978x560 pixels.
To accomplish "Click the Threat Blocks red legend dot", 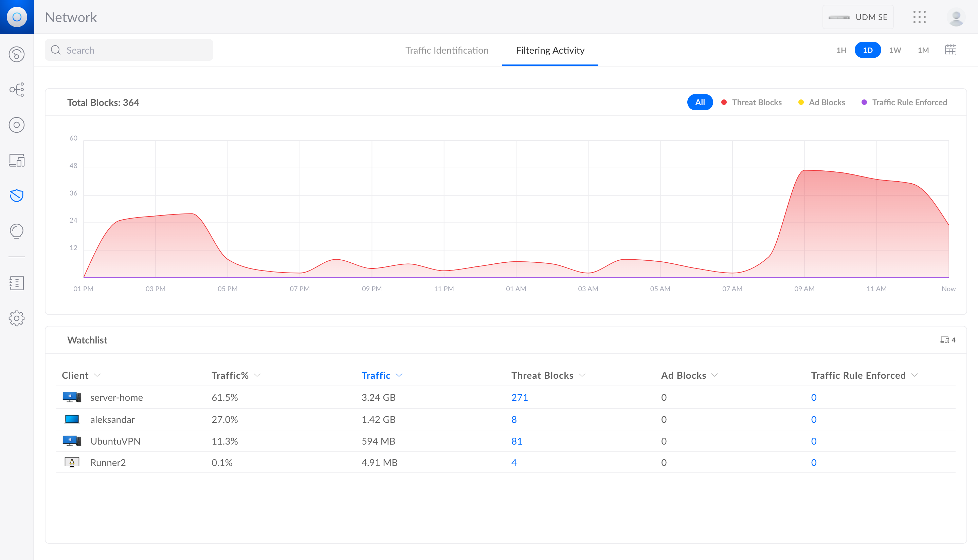I will pyautogui.click(x=724, y=102).
